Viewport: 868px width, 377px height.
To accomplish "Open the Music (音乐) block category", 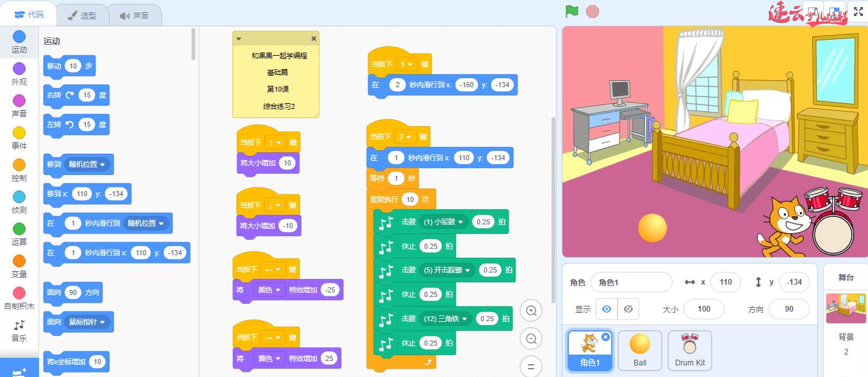I will [19, 329].
